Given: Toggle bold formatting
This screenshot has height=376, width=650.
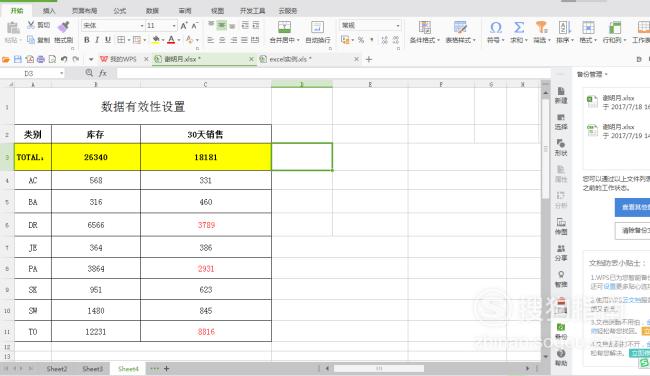Looking at the screenshot, I should [87, 40].
